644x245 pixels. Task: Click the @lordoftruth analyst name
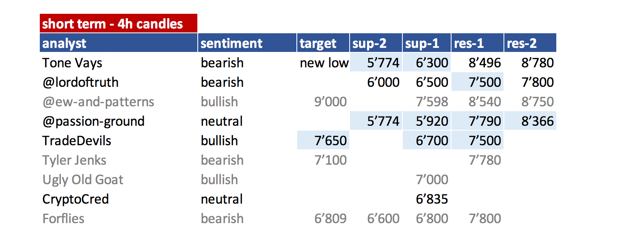point(80,82)
